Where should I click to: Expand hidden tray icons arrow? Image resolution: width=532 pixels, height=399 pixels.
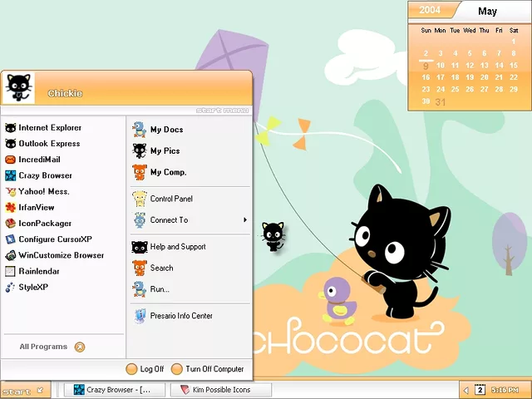(x=466, y=390)
